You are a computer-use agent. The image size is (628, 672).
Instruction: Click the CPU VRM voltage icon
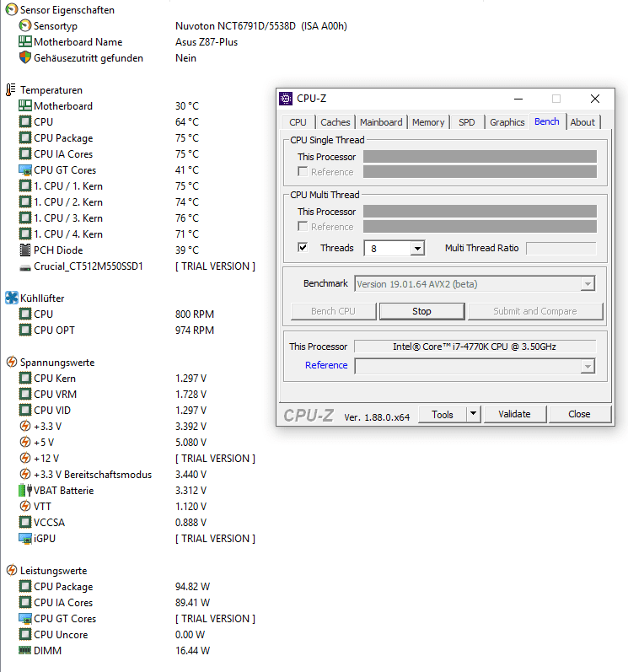pyautogui.click(x=25, y=394)
